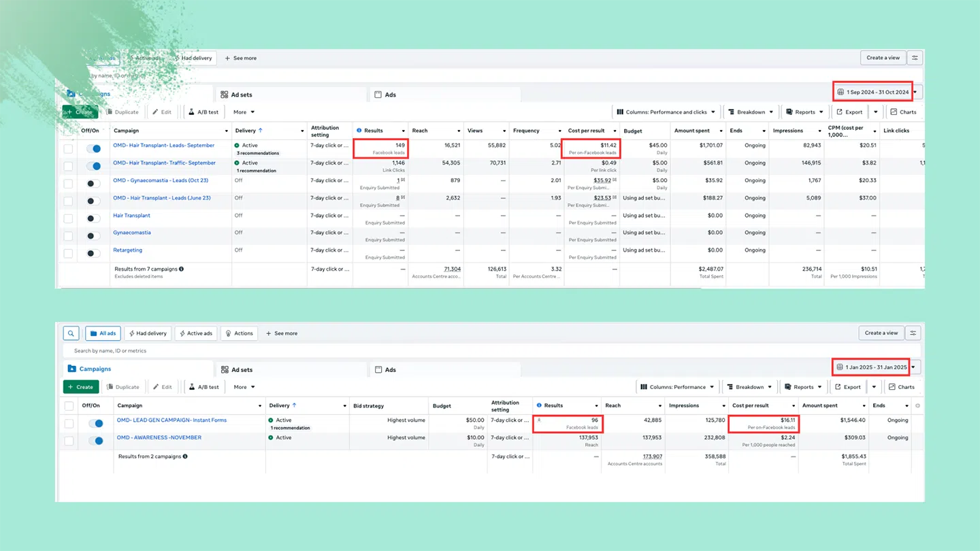The width and height of the screenshot is (980, 551).
Task: Click the search magnifier icon in Jan 2025 view
Action: coord(71,333)
